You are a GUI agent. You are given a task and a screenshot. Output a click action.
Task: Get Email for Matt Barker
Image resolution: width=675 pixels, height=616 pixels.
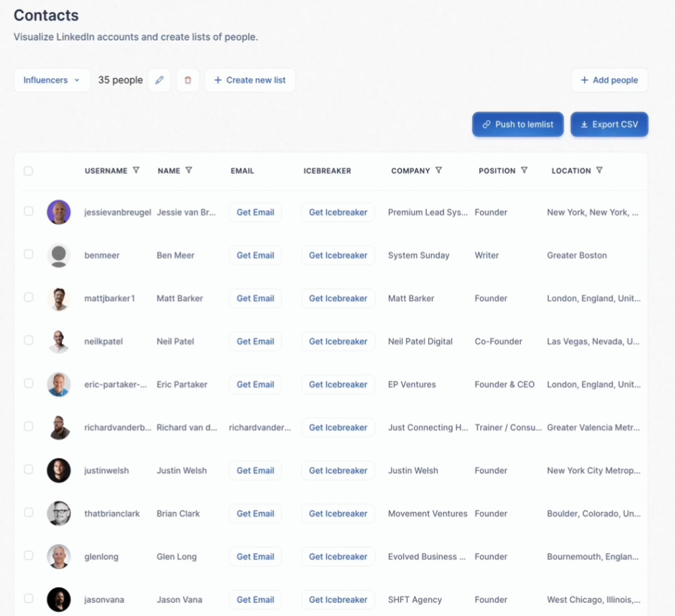coord(255,298)
